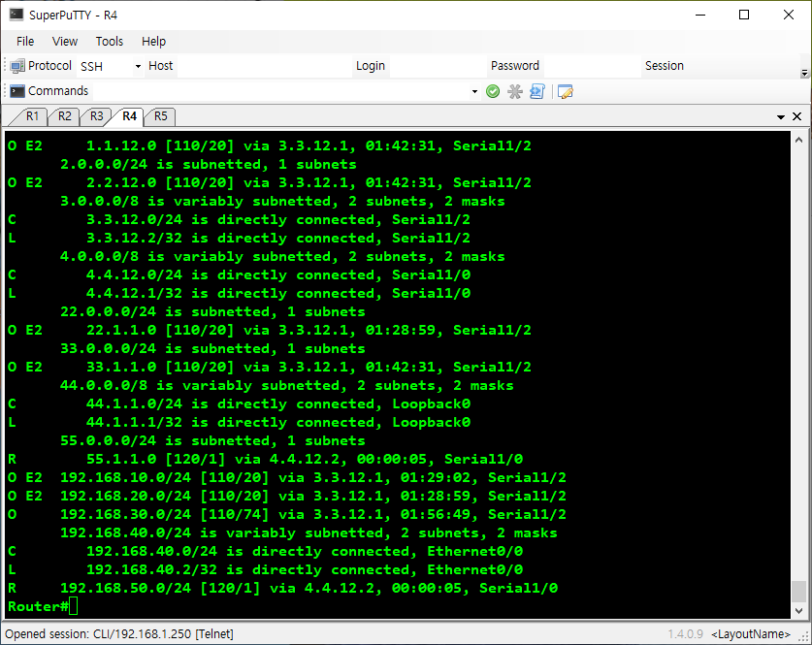Click the Session label in toolbar
This screenshot has width=812, height=645.
[664, 66]
